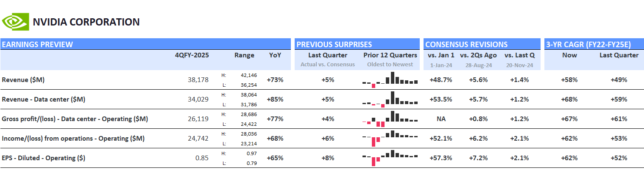Click the EPS - Diluted - Operating row label

pyautogui.click(x=44, y=158)
